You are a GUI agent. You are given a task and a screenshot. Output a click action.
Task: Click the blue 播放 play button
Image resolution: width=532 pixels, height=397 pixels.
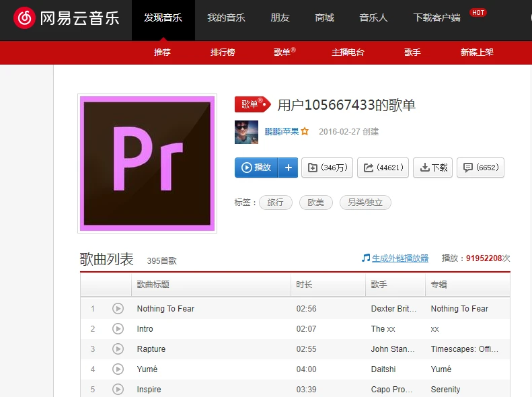256,168
